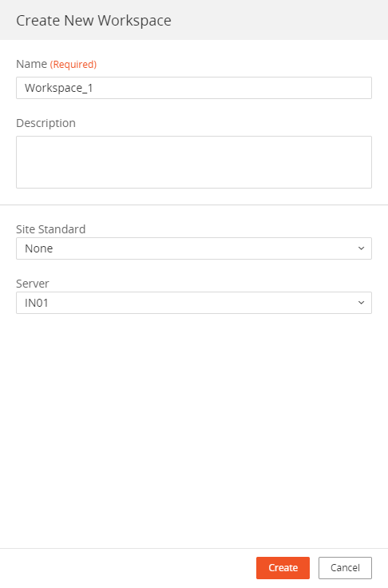Open the Site Standard combo box
This screenshot has width=388, height=588.
click(x=194, y=248)
